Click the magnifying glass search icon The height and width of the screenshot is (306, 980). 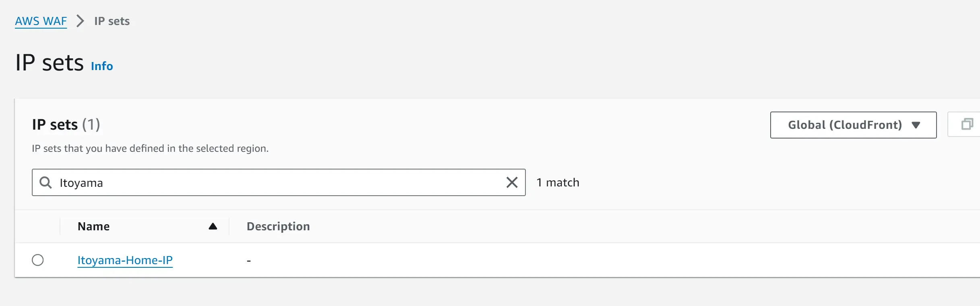click(45, 182)
